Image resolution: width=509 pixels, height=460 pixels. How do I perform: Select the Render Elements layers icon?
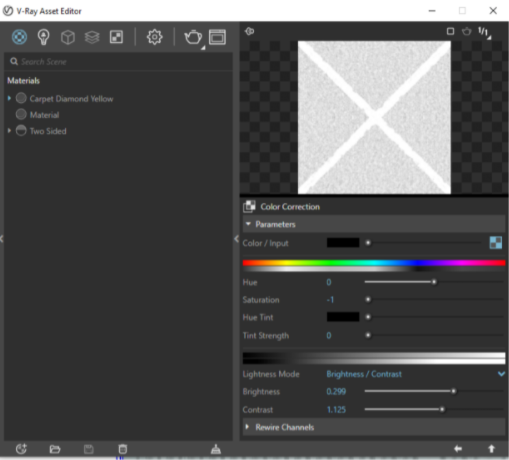92,37
